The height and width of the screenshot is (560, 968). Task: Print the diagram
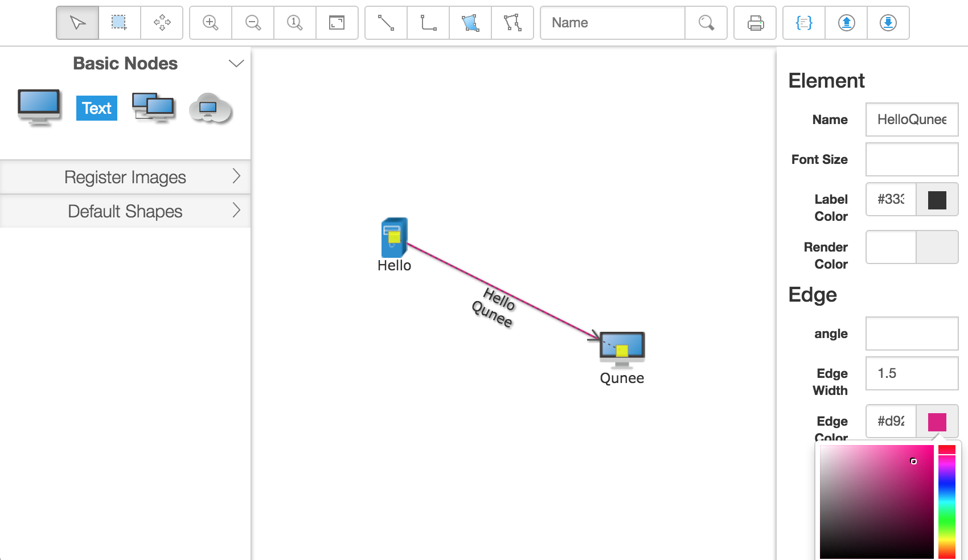pos(755,23)
